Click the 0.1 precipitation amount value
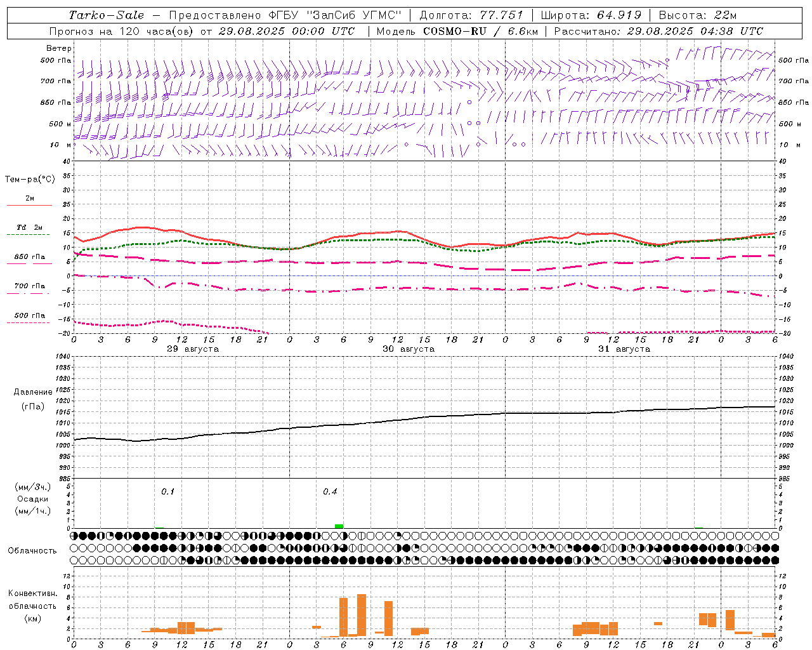 167,492
